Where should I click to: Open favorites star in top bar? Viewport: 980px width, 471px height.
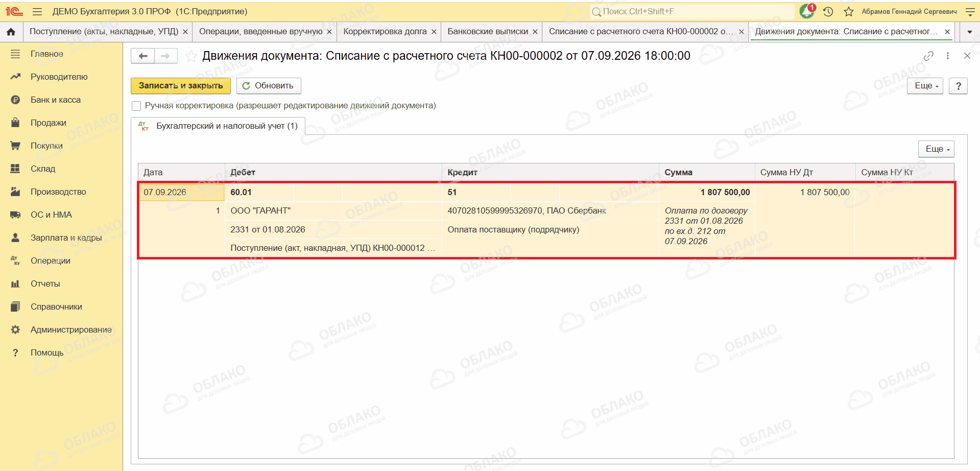click(x=849, y=11)
